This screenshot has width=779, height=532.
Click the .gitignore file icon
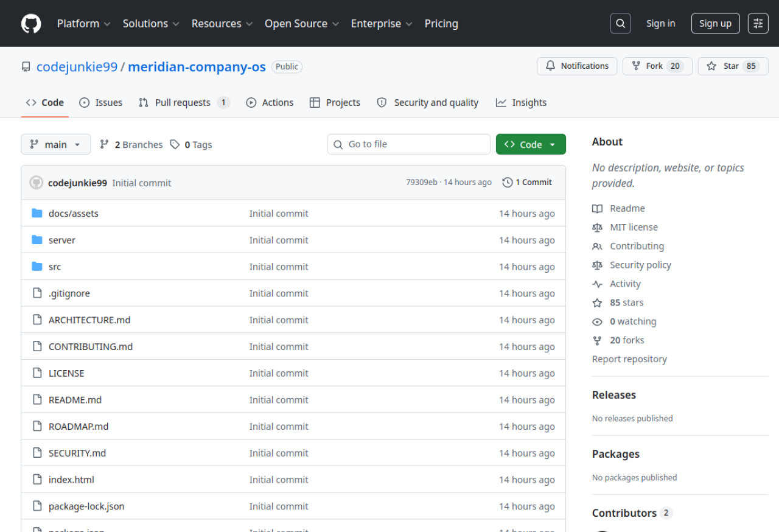pos(37,293)
